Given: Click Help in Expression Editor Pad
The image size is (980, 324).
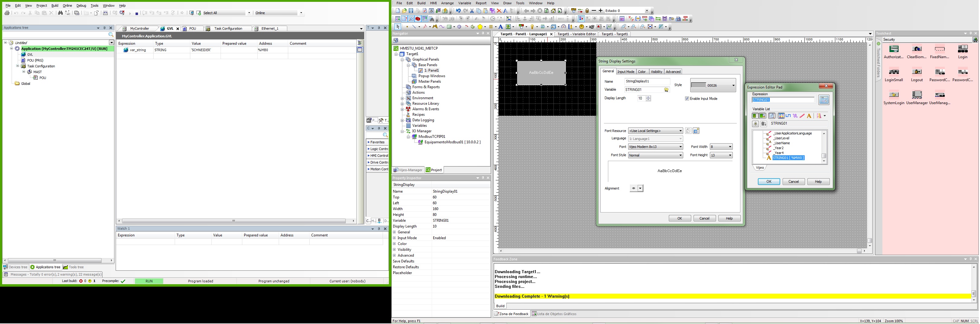Looking at the screenshot, I should (x=818, y=182).
